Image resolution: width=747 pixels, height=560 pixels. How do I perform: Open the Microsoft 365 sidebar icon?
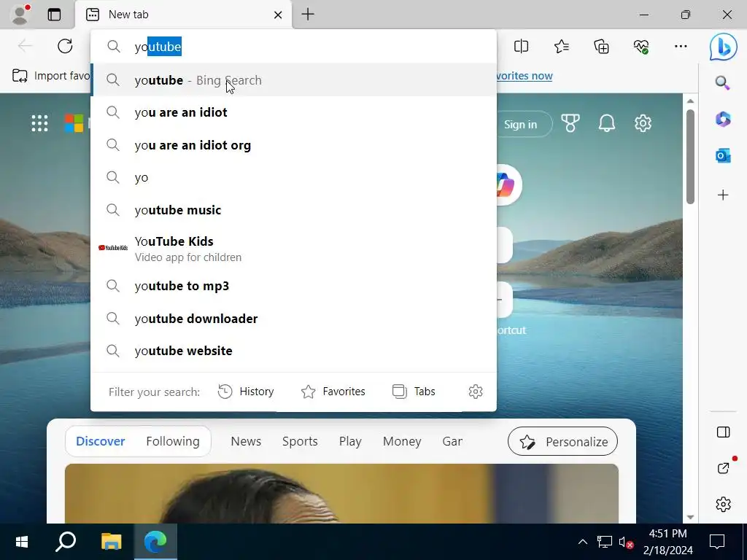pyautogui.click(x=723, y=119)
